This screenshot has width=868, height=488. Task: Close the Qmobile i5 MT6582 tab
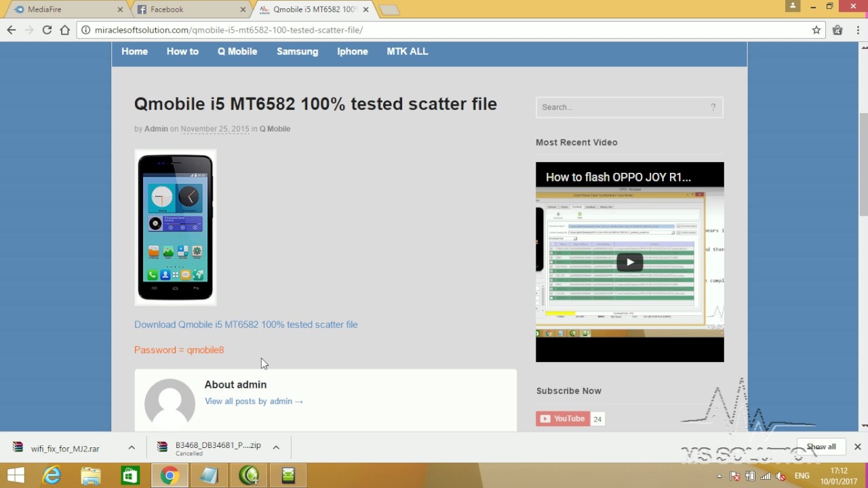pos(366,9)
